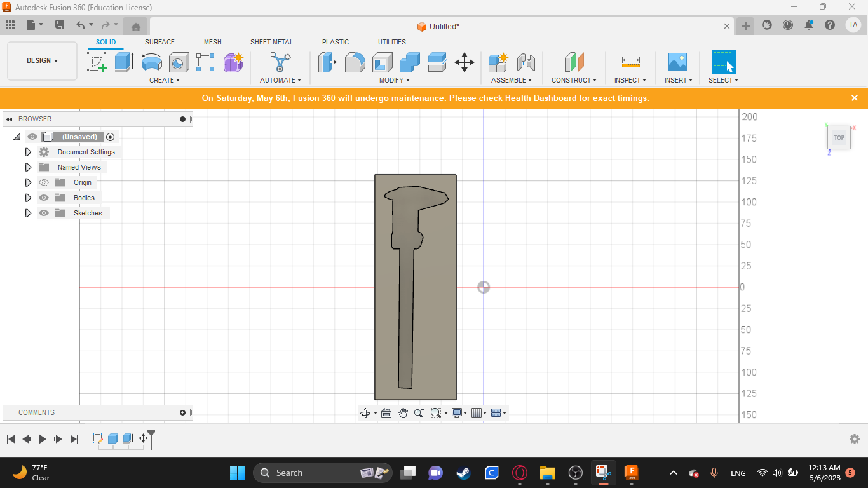Expand the Document Settings tree node
868x488 pixels.
(x=28, y=152)
